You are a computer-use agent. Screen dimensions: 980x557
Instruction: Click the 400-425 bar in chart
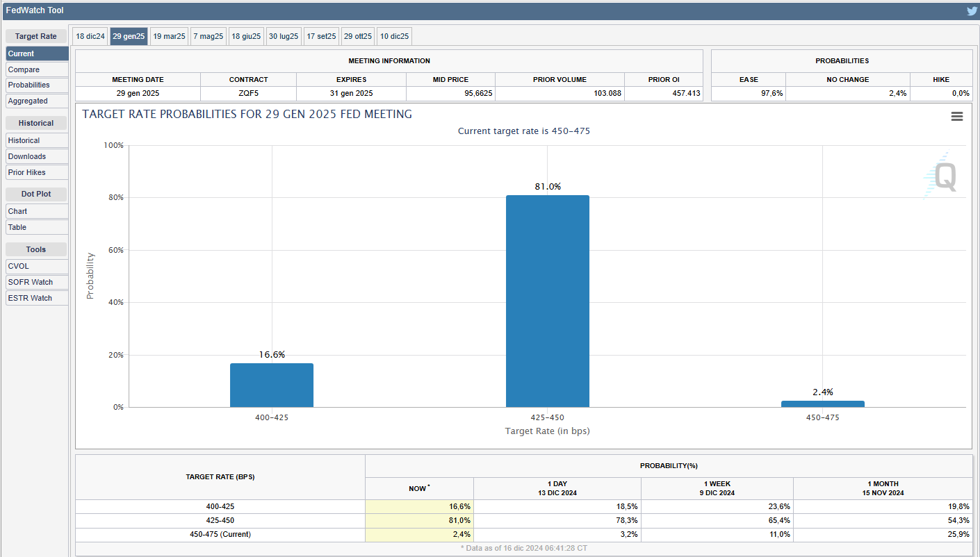tap(272, 385)
